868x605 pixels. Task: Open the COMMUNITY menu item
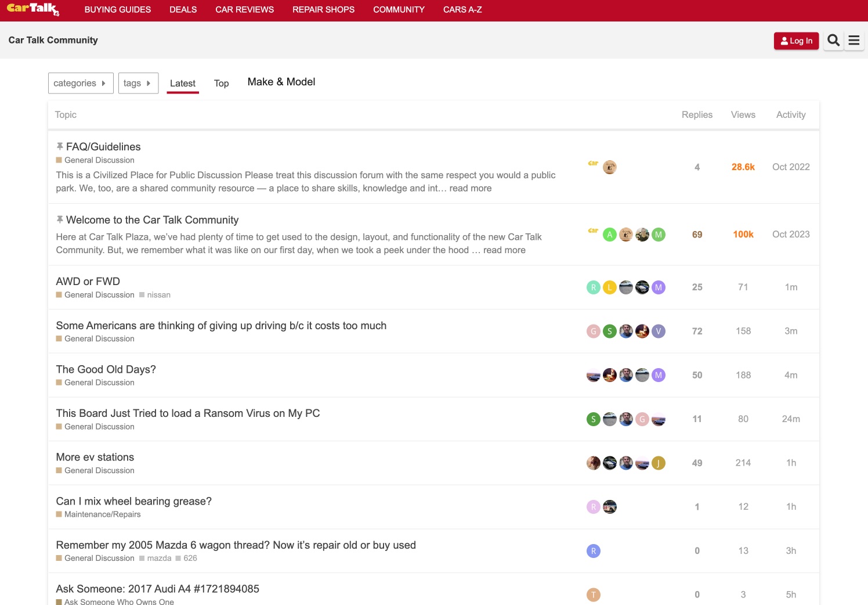(x=399, y=9)
